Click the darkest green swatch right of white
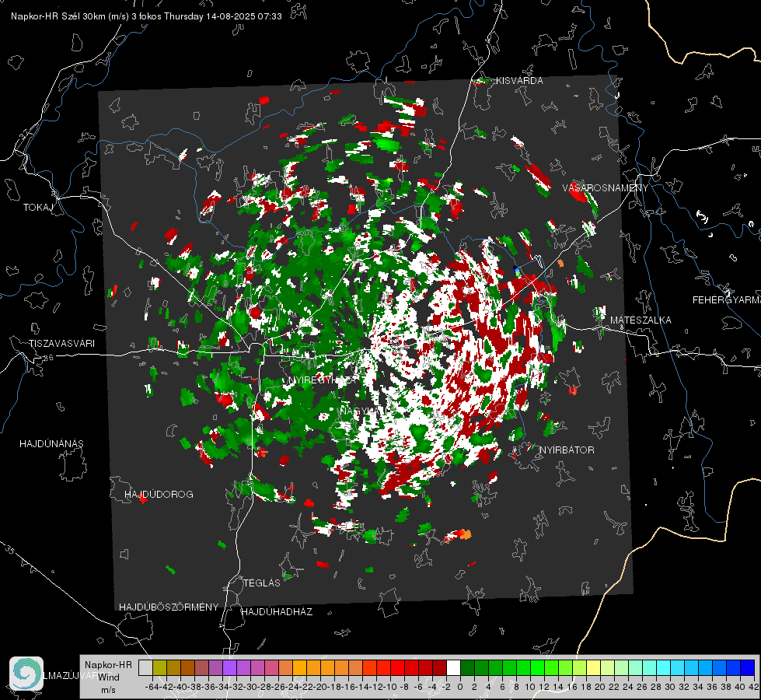The width and height of the screenshot is (761, 700). 467,667
